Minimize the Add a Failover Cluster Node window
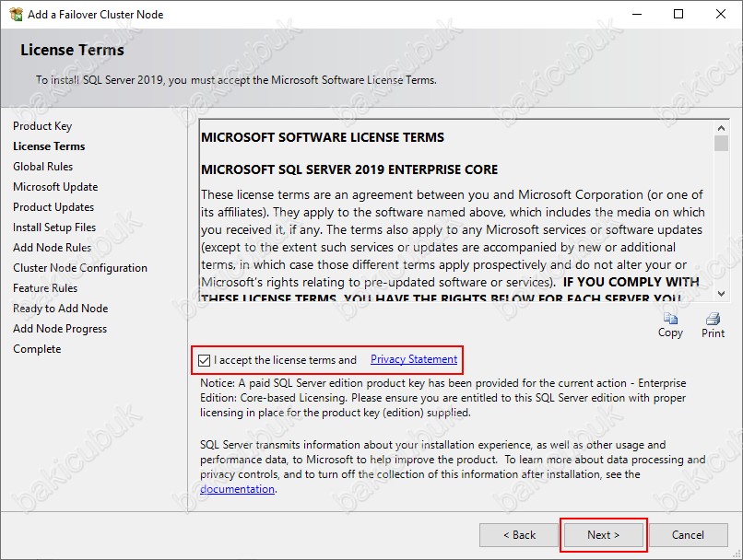Image resolution: width=743 pixels, height=560 pixels. point(637,14)
